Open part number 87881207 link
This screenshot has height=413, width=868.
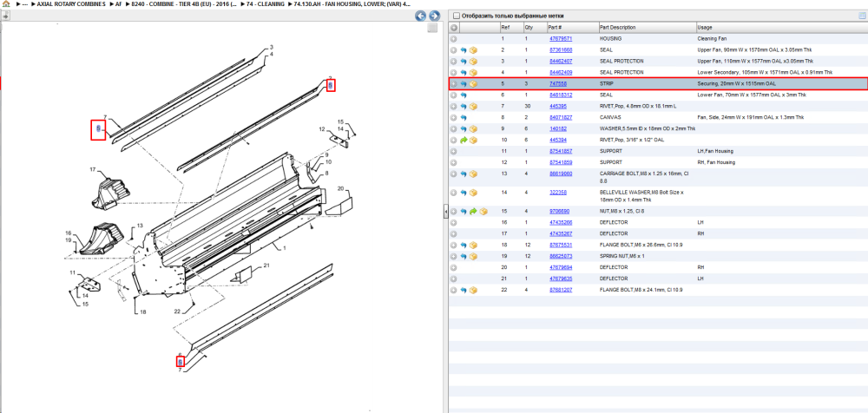click(560, 290)
